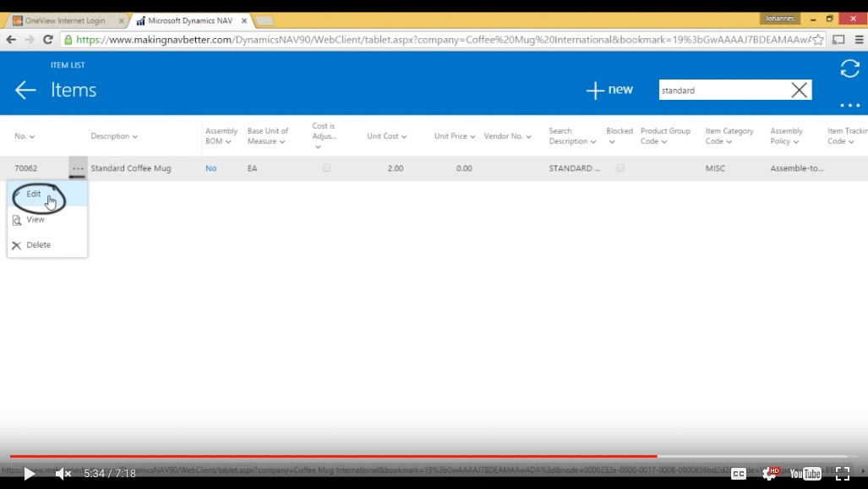Image resolution: width=868 pixels, height=489 pixels.
Task: Select the 'Standard Coffee Mug' description cell
Action: [131, 168]
